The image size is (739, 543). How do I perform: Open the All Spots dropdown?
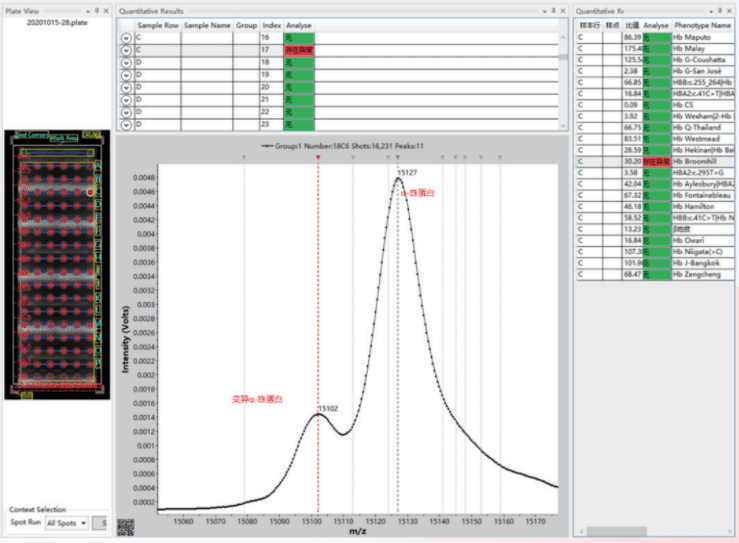pos(68,523)
